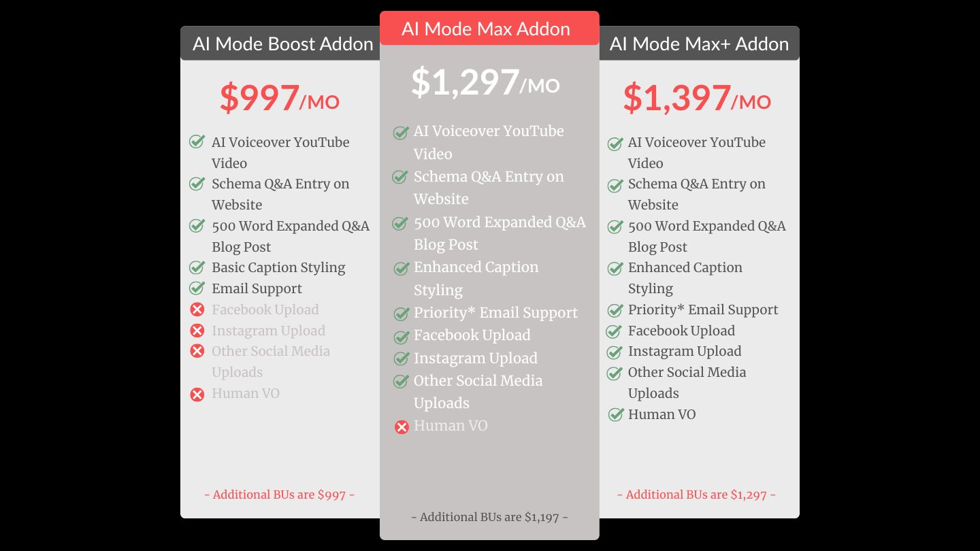Click Additional BUs are $1,197 note

pos(490,517)
